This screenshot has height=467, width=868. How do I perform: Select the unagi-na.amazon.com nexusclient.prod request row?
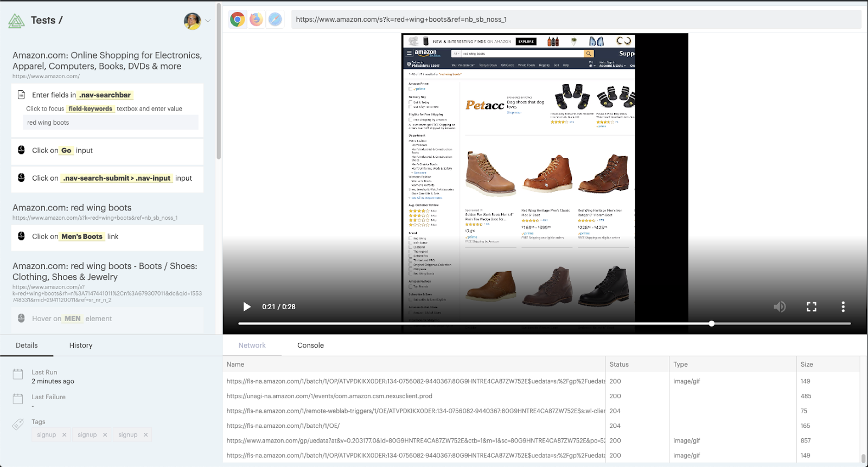541,396
